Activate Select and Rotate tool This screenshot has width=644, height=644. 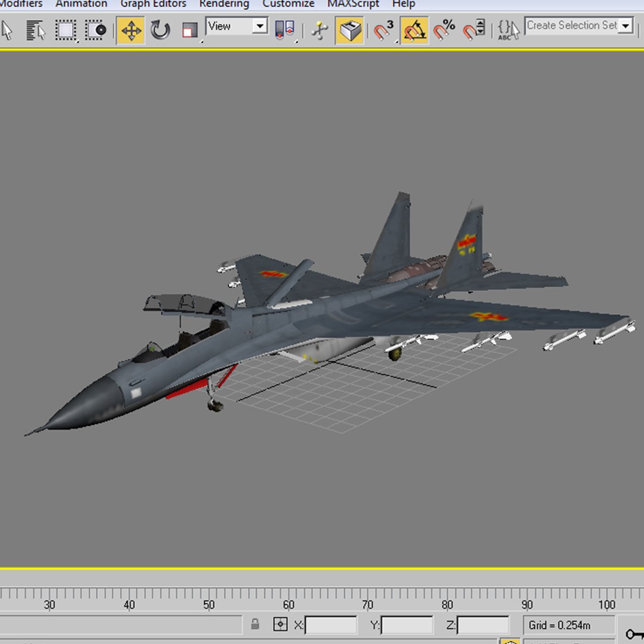tap(160, 30)
